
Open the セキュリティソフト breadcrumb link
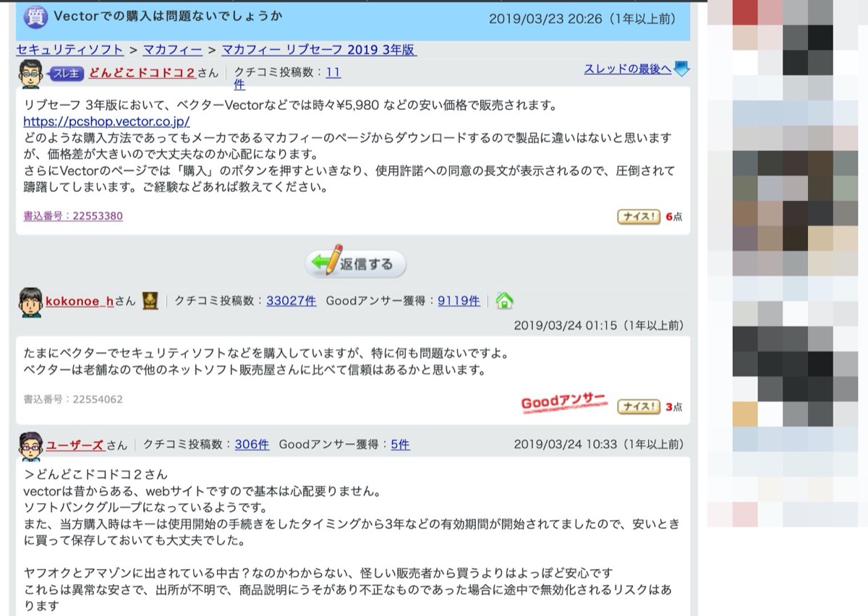71,50
